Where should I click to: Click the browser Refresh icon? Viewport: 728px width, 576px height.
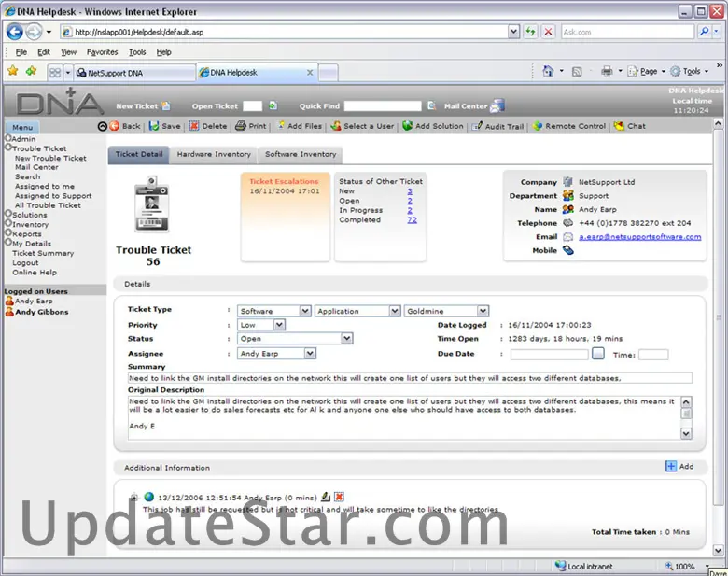pyautogui.click(x=530, y=32)
